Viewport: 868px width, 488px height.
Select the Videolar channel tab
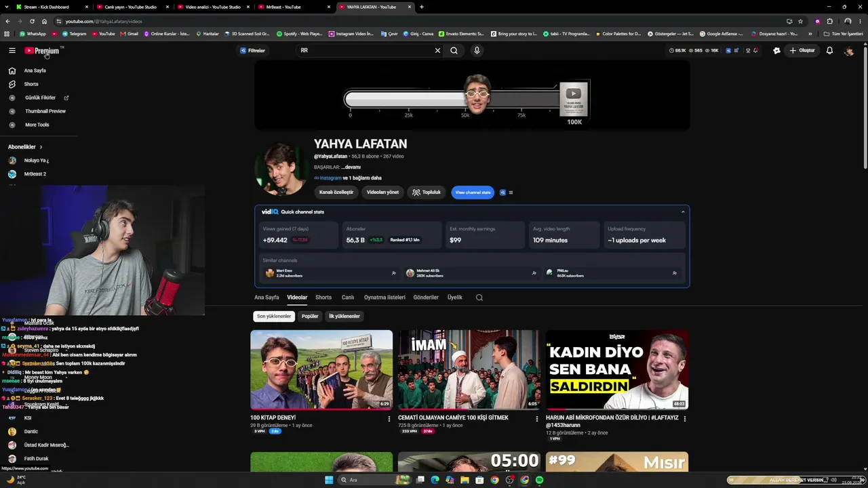pos(297,298)
